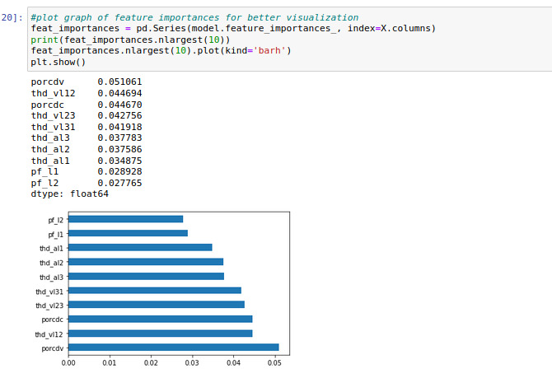The width and height of the screenshot is (552, 392).
Task: Click the 0.00 x-axis tick label
Action: (68, 361)
